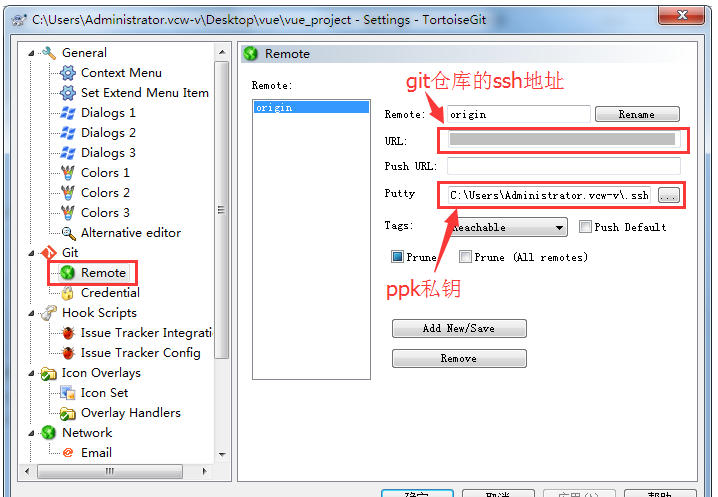Select origin in the Remote list
Screen dimensions: 718x497
[311, 107]
